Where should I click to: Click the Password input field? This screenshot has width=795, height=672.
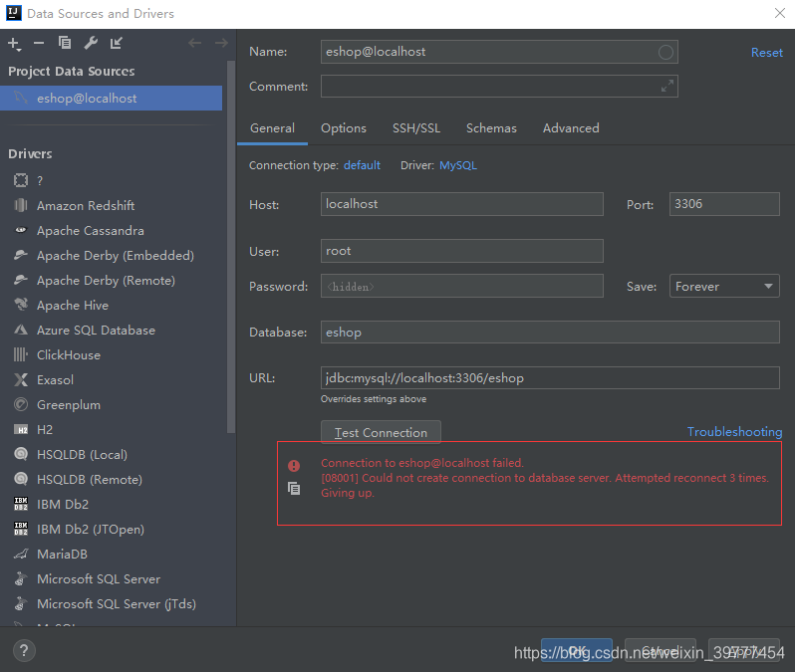[x=462, y=287]
